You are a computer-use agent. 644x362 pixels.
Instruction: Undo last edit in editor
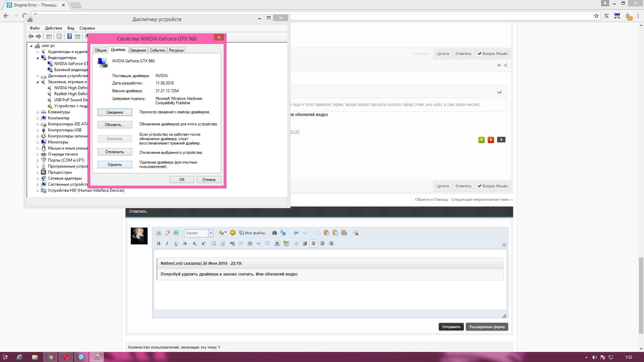click(x=296, y=233)
